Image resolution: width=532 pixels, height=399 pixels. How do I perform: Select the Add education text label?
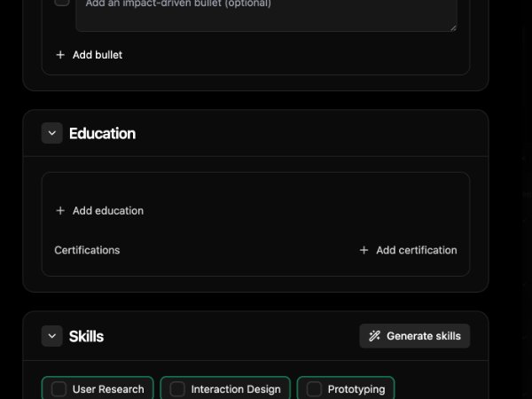click(x=107, y=211)
